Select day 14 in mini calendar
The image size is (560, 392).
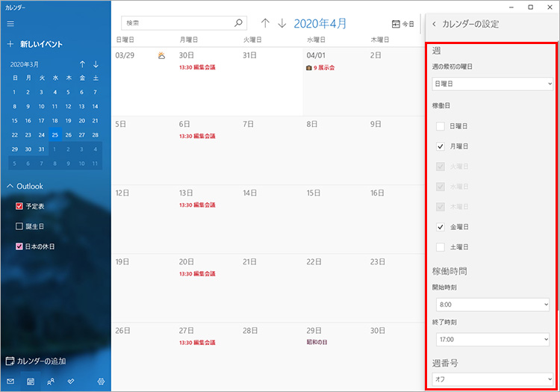(x=95, y=106)
